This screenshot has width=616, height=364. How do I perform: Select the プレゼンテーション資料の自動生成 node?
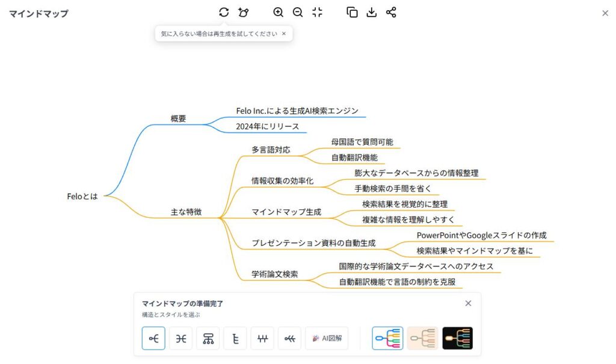(313, 243)
